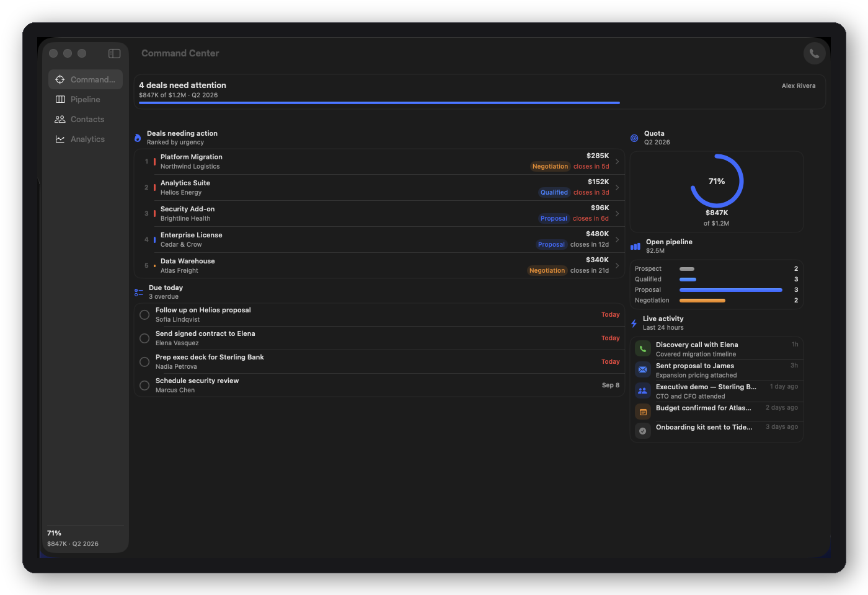Open Platform Migration deal via its chevron
The height and width of the screenshot is (595, 868).
[x=617, y=161]
